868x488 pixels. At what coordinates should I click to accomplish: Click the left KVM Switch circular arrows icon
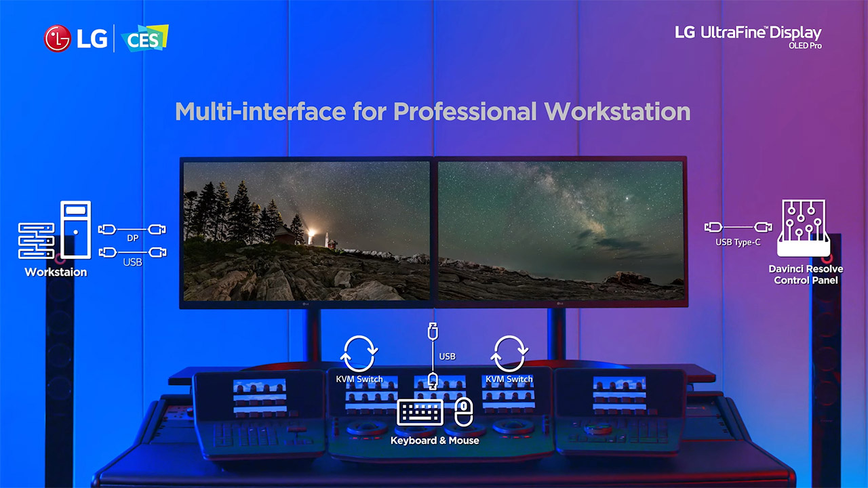click(359, 354)
